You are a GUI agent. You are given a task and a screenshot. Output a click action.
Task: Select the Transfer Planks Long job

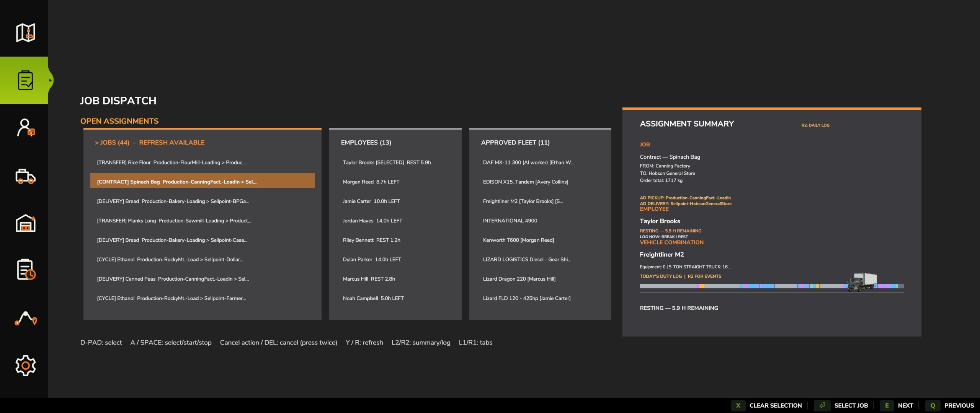(x=203, y=221)
